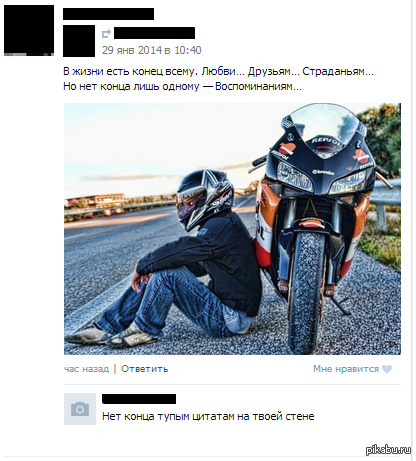Click the comment text Нет конца тупым цитатам
The height and width of the screenshot is (461, 416).
coord(208,416)
